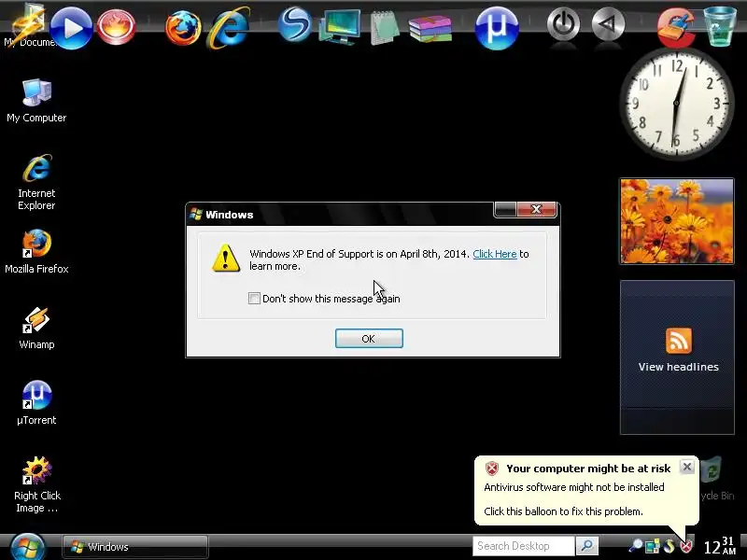Check Don't show this message again
This screenshot has width=747, height=560.
254,299
